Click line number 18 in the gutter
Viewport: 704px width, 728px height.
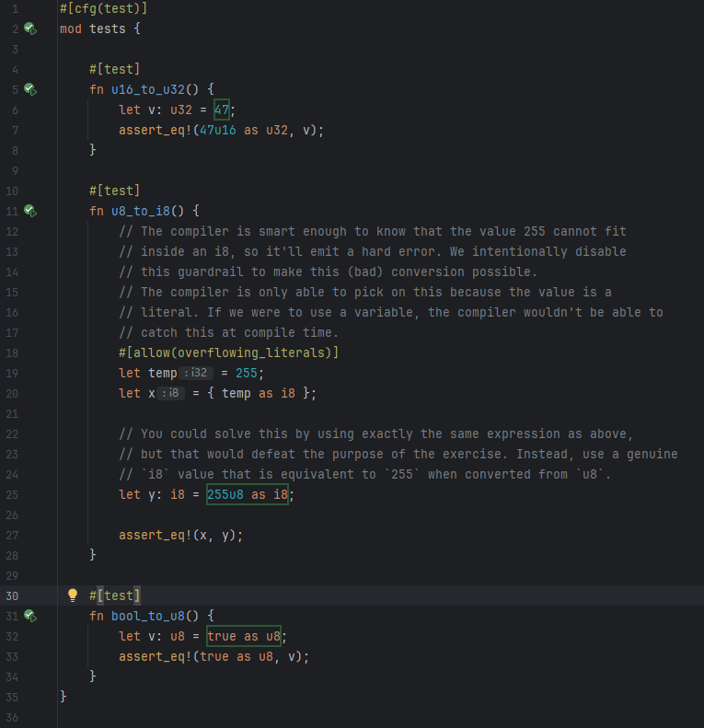tap(12, 352)
